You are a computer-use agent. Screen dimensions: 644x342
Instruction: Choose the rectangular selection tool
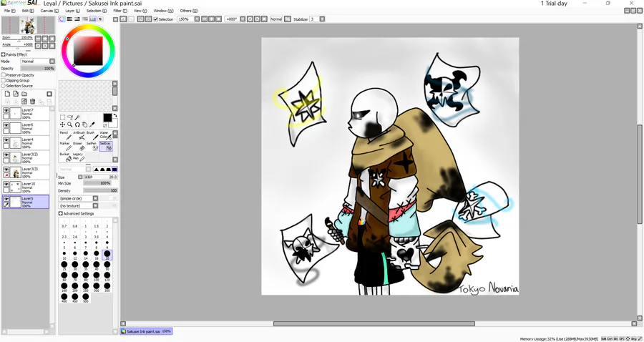coord(62,117)
